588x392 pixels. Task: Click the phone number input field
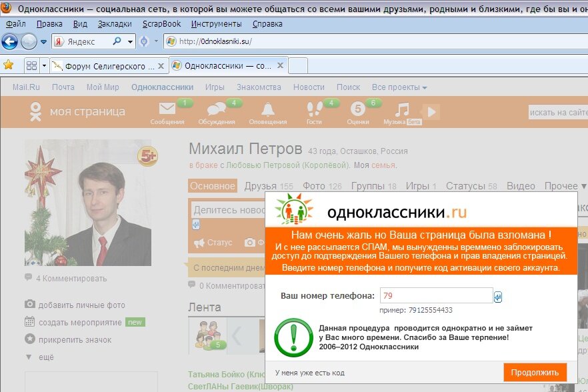coord(437,295)
